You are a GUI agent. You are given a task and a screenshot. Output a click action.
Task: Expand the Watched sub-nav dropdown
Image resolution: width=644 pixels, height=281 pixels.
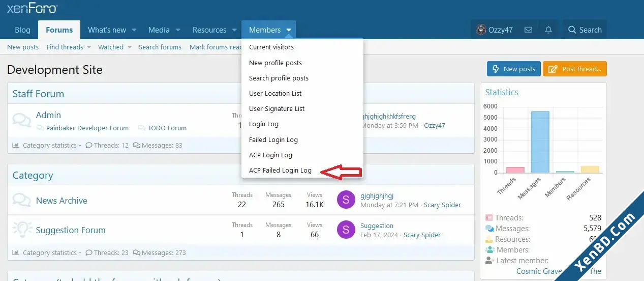pos(129,47)
